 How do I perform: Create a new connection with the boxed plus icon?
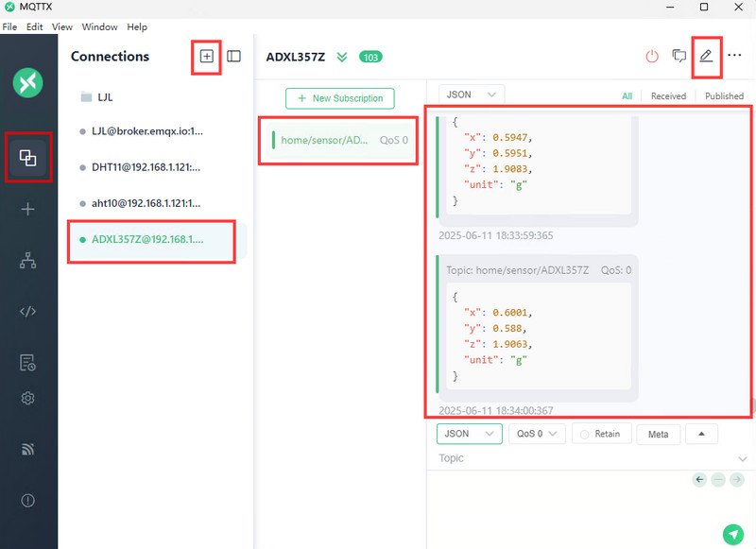coord(206,57)
